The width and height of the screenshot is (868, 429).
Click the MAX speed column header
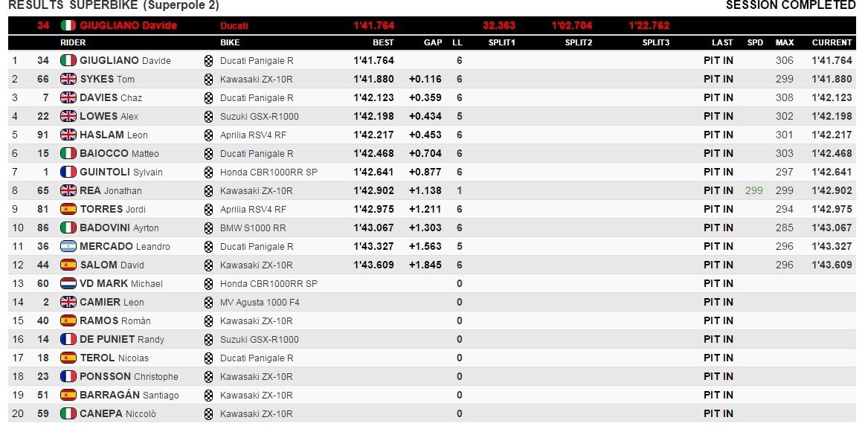pos(785,42)
